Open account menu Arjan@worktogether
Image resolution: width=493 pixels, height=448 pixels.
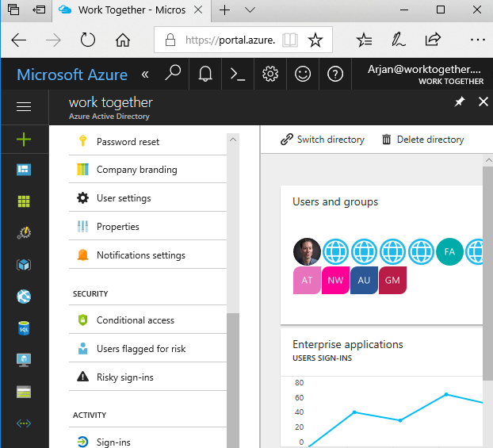[425, 75]
